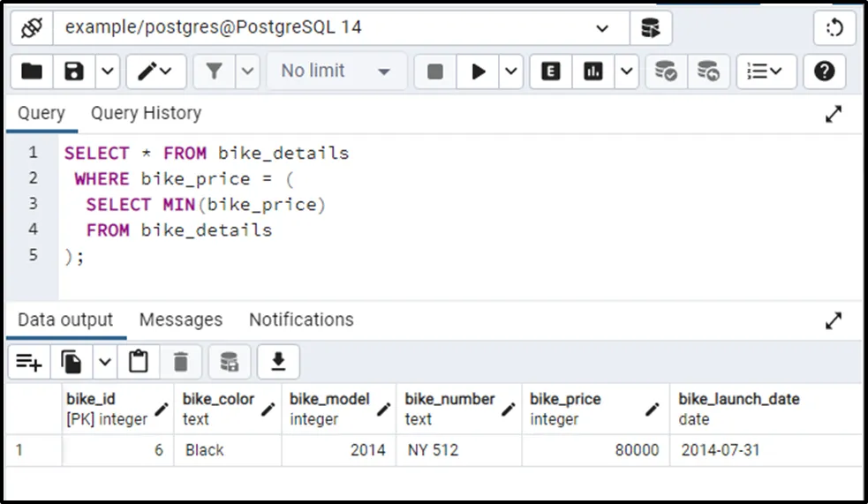Open the filter options dropdown arrow

tap(247, 71)
